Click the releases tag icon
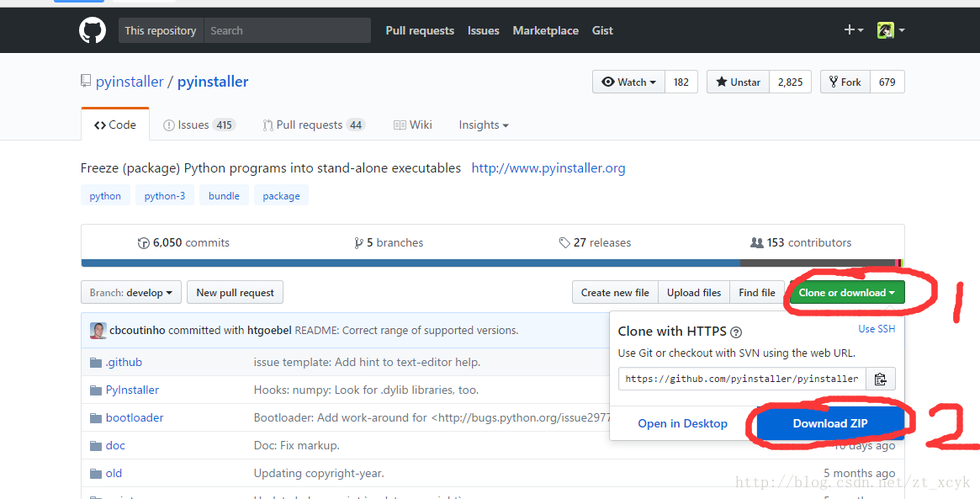The width and height of the screenshot is (980, 499). (564, 242)
